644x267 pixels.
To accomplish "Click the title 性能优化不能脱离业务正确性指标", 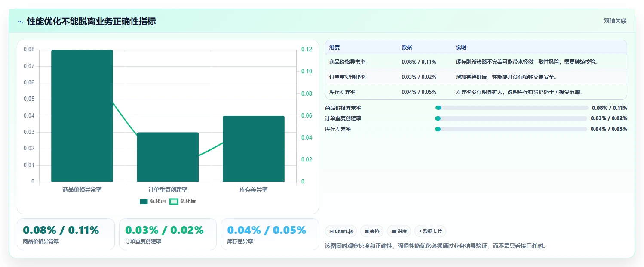I will tap(91, 21).
